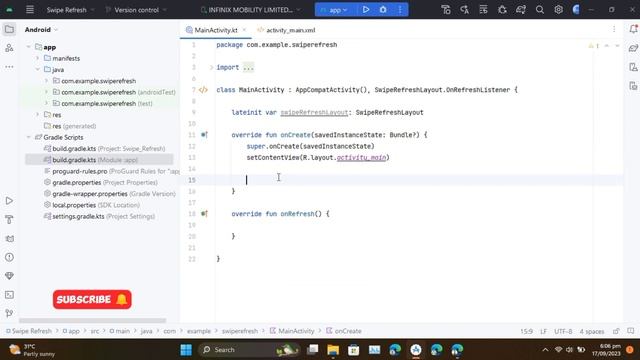Viewport: 640px width, 360px height.
Task: Debug the app with the bug icon
Action: (383, 9)
